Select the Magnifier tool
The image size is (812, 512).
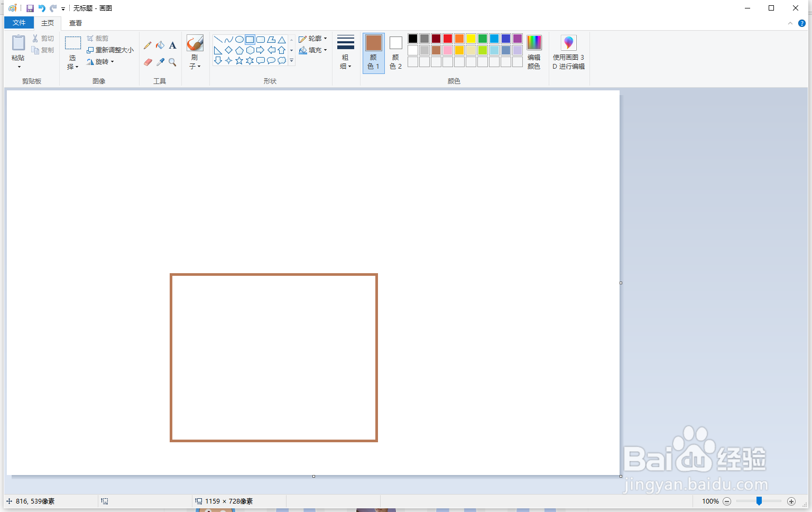pos(172,62)
